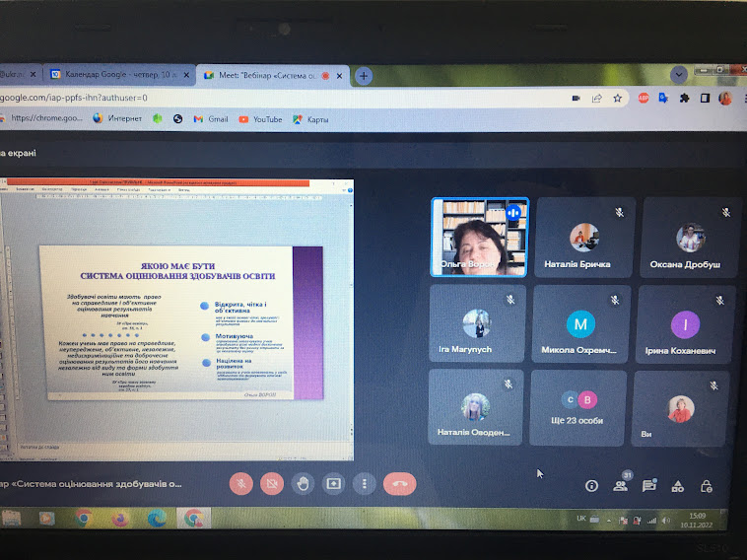
Task: Open host controls lock icon
Action: coord(707,485)
